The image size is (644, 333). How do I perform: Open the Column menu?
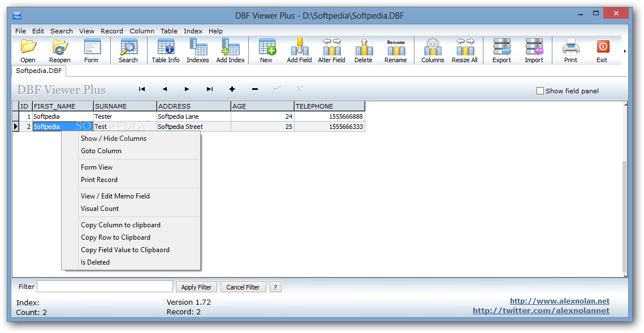142,31
